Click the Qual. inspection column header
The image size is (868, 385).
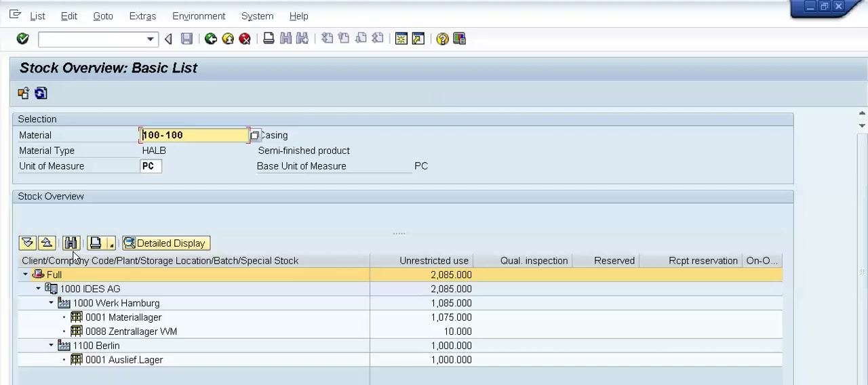522,260
